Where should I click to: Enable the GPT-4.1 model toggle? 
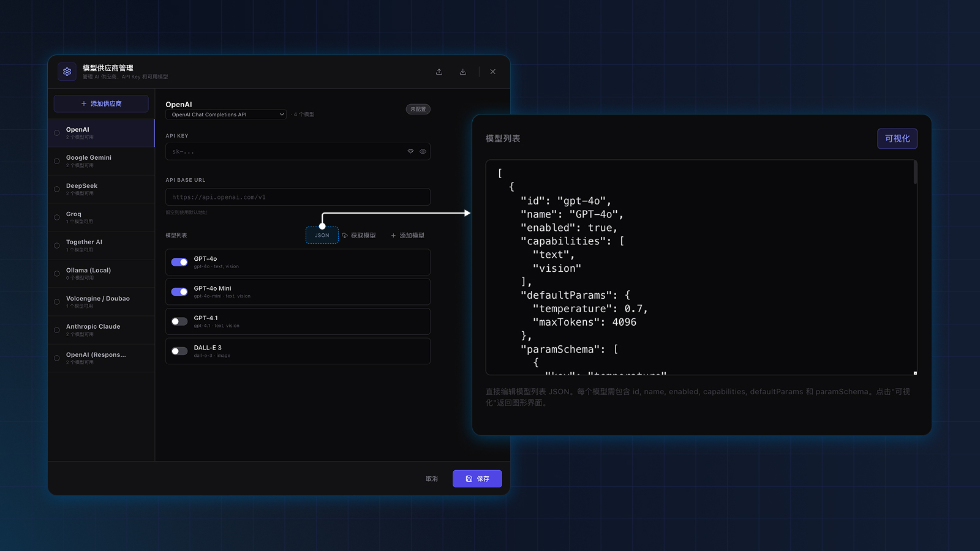pyautogui.click(x=179, y=321)
